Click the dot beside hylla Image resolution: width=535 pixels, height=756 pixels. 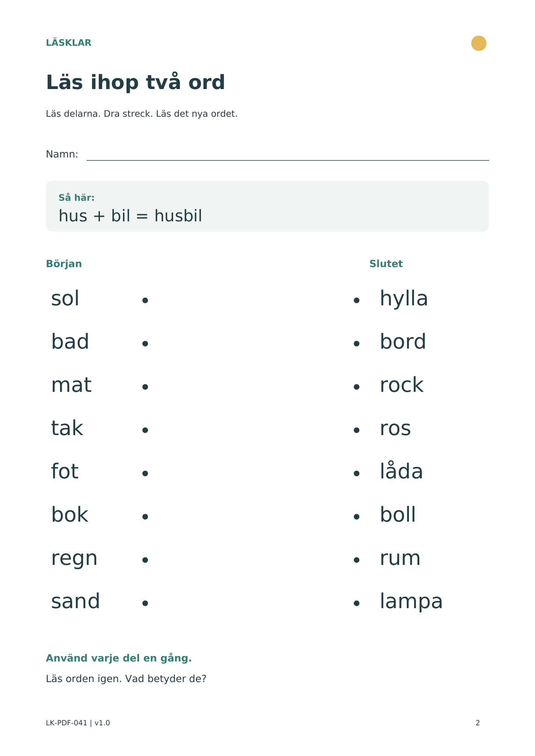click(x=357, y=300)
